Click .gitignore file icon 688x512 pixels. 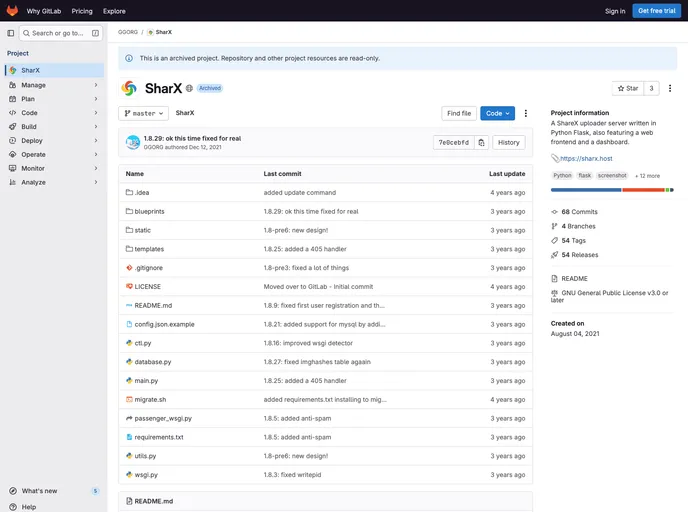pos(129,268)
